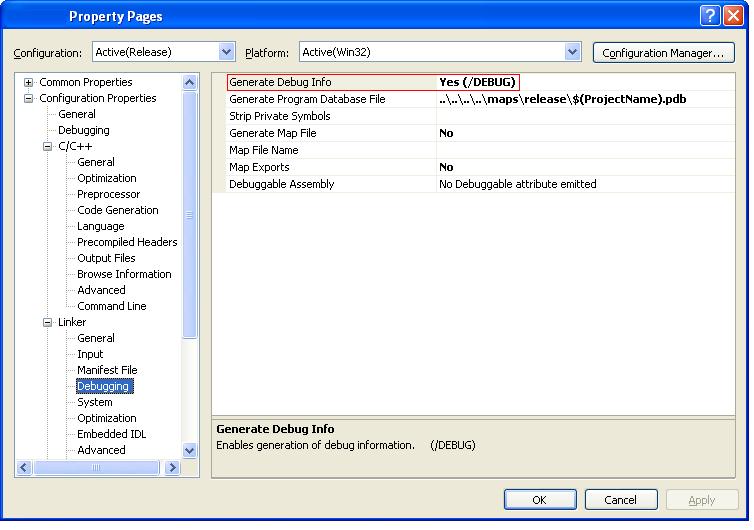Select the Strip Private Symbols property
Image resolution: width=754 pixels, height=530 pixels.
pyautogui.click(x=280, y=116)
